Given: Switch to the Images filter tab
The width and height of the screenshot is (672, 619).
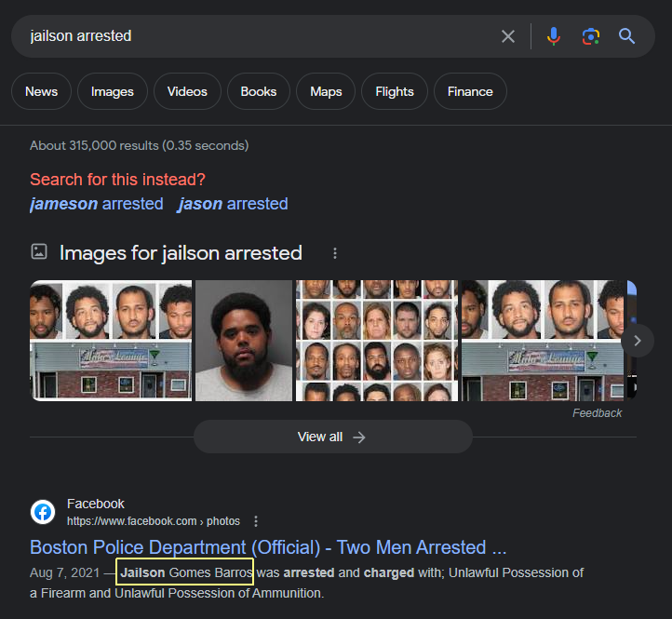Looking at the screenshot, I should coord(113,91).
